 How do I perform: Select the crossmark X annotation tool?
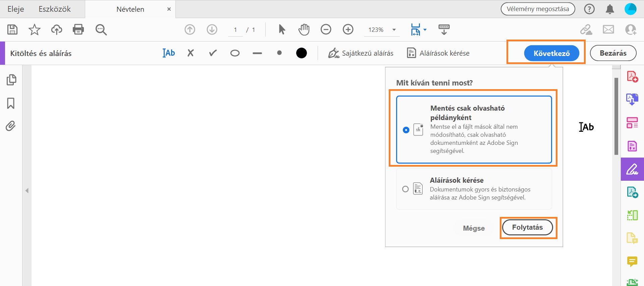pos(191,53)
